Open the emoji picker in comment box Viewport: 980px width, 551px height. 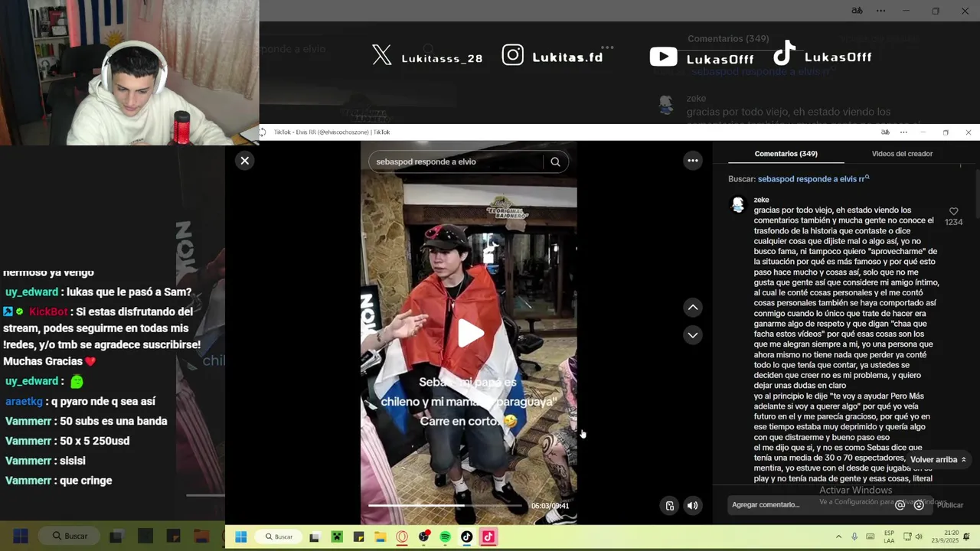tap(919, 505)
